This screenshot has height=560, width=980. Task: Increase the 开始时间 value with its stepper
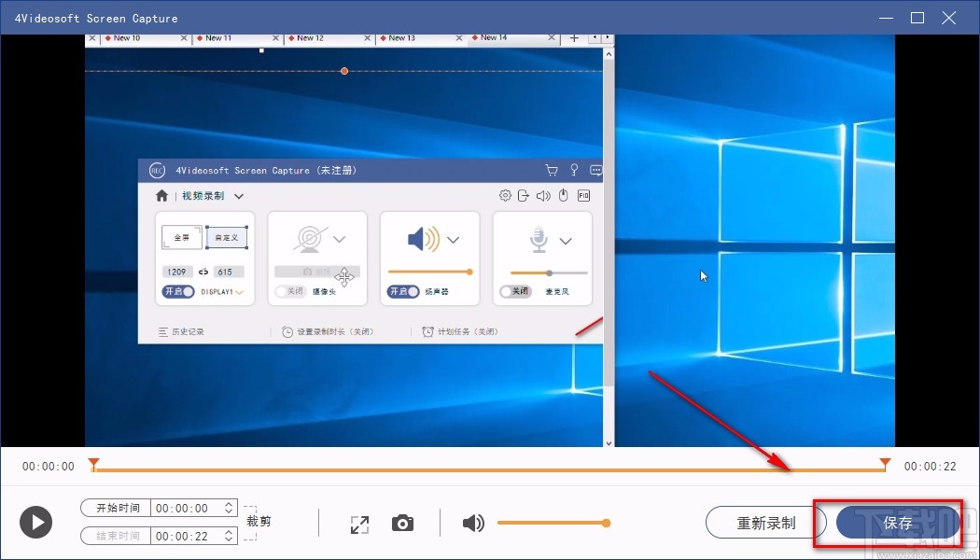pyautogui.click(x=229, y=504)
